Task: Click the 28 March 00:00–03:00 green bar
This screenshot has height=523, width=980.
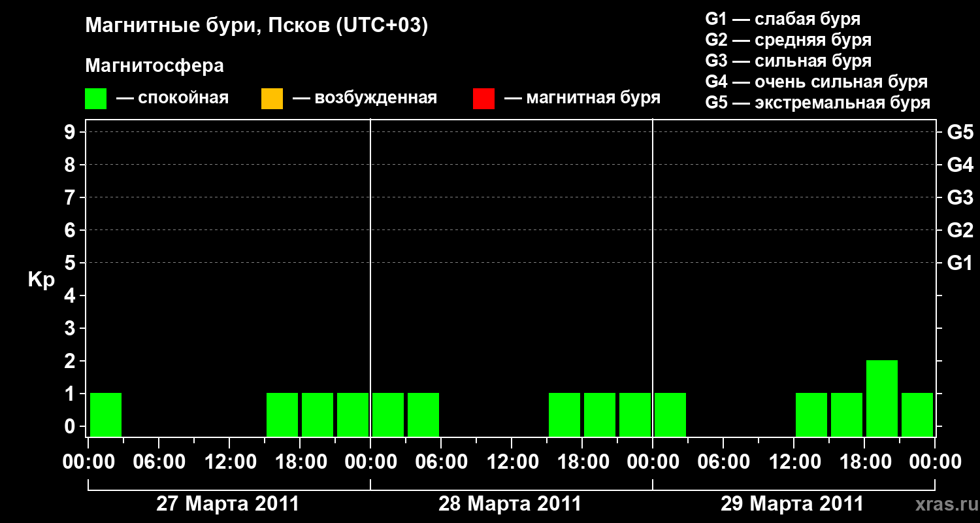Action: [x=388, y=414]
